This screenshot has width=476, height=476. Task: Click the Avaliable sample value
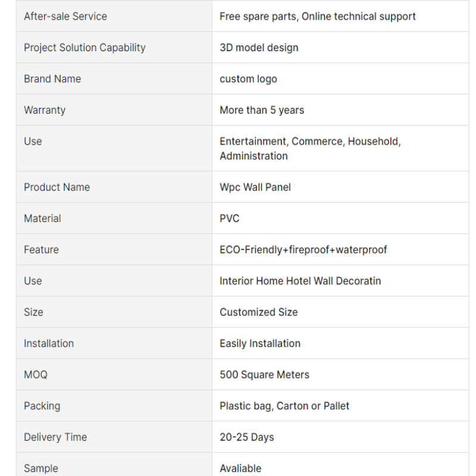pyautogui.click(x=240, y=469)
